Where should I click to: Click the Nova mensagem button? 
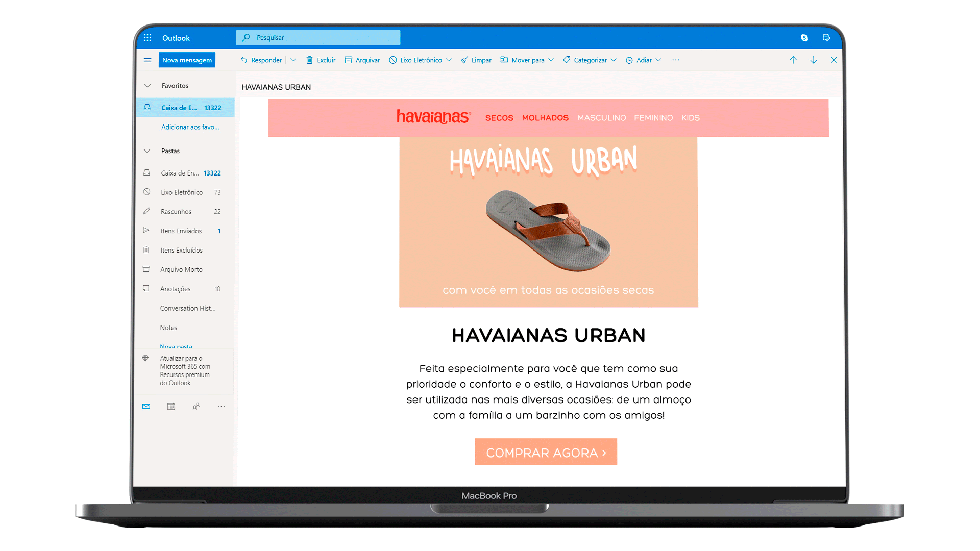pos(187,60)
